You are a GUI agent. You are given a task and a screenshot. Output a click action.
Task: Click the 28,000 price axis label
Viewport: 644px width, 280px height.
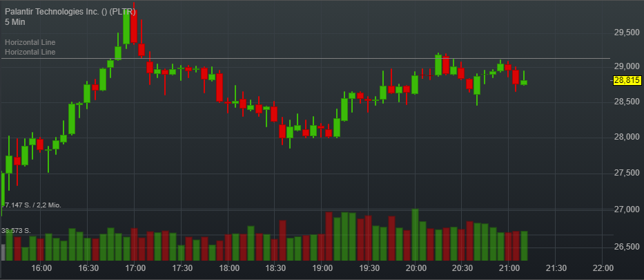(x=628, y=137)
